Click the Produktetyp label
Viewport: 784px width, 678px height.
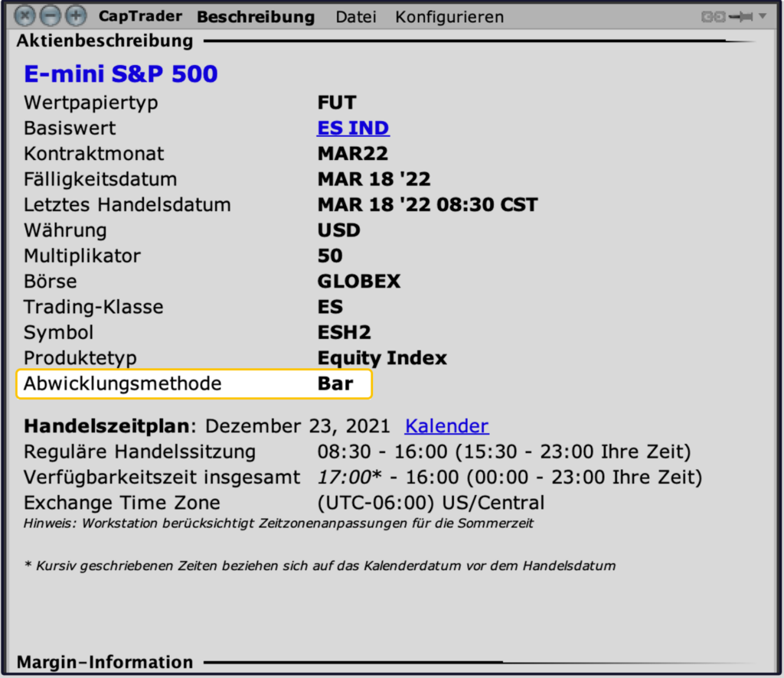click(x=80, y=358)
